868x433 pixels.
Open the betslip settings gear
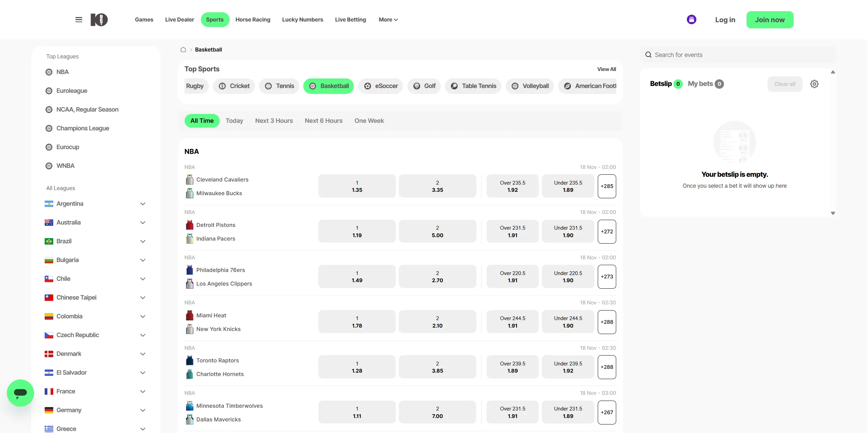click(x=814, y=84)
